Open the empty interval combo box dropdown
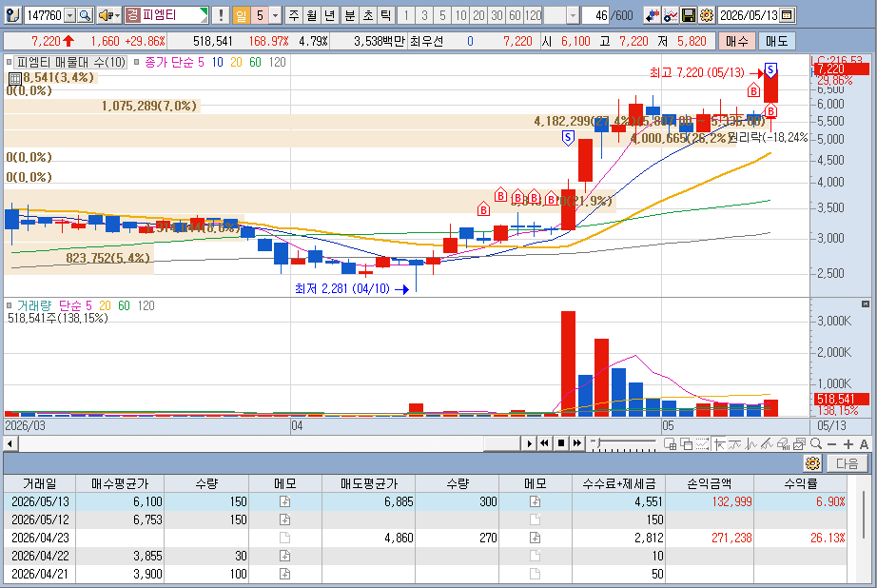877x588 pixels. coord(573,15)
